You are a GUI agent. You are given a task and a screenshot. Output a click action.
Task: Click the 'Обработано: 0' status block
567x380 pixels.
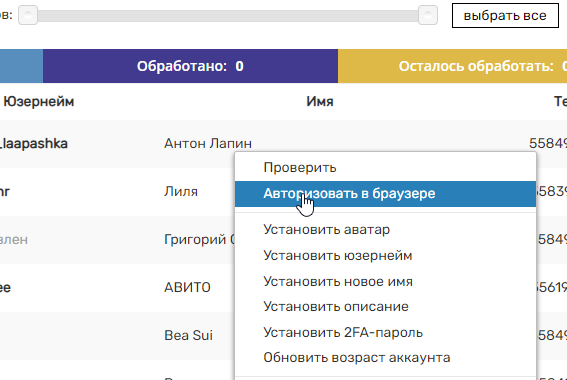(190, 66)
